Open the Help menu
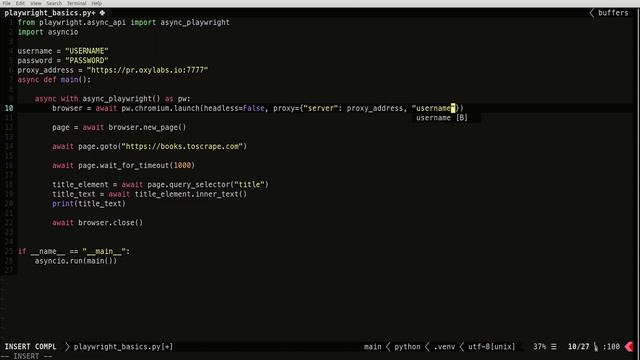The image size is (640, 360). 97,3
